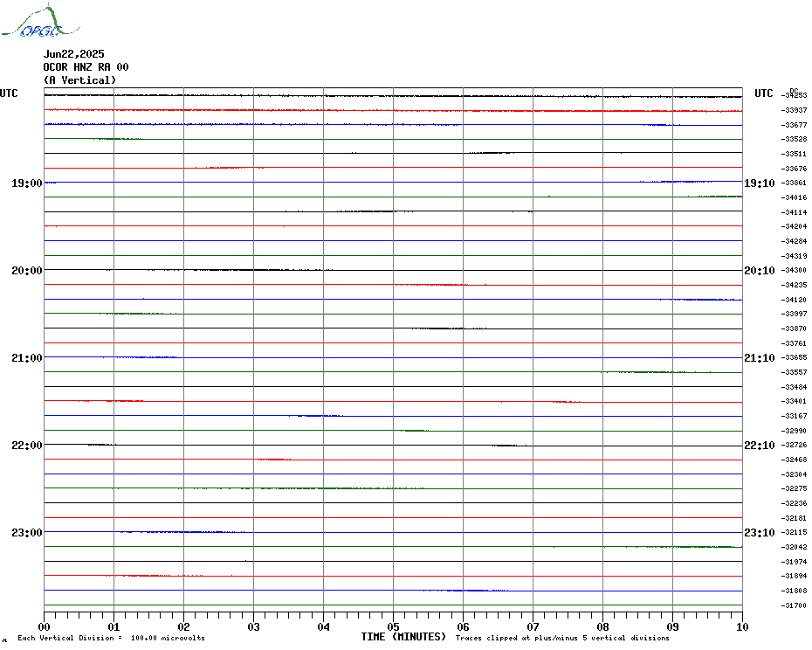Click the DC value -32115
The image size is (812, 650).
794,532
